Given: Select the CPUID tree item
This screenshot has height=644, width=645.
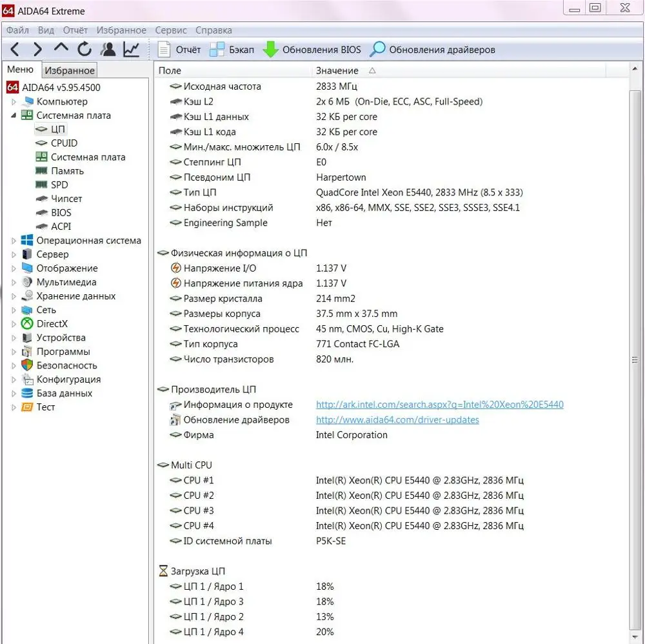Looking at the screenshot, I should [x=56, y=143].
